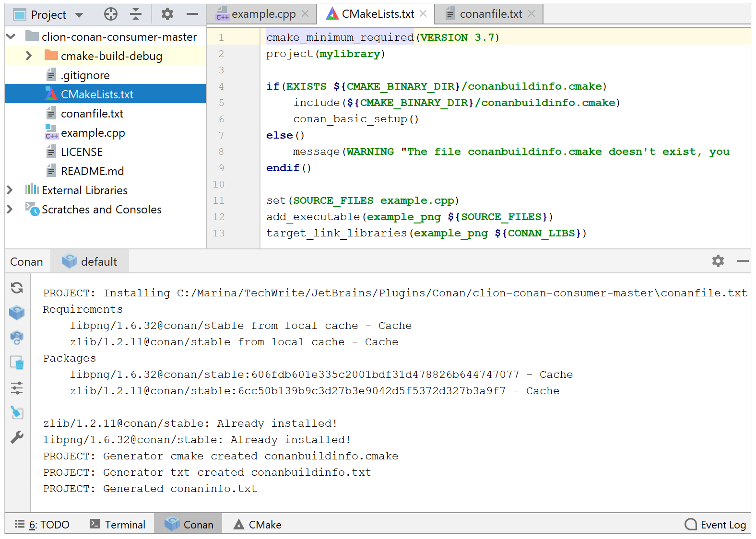Click the set(SOURCE_FILES example.cpp) line

coord(363,200)
